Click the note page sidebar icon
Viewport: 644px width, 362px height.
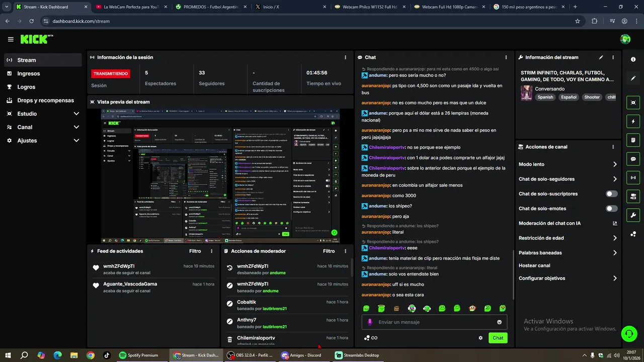(633, 140)
